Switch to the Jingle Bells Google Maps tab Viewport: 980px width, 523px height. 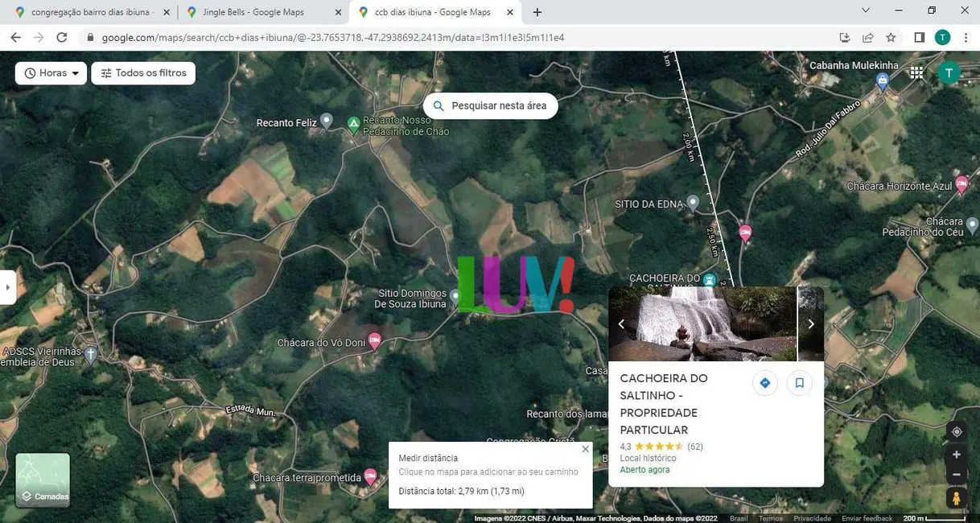[253, 12]
